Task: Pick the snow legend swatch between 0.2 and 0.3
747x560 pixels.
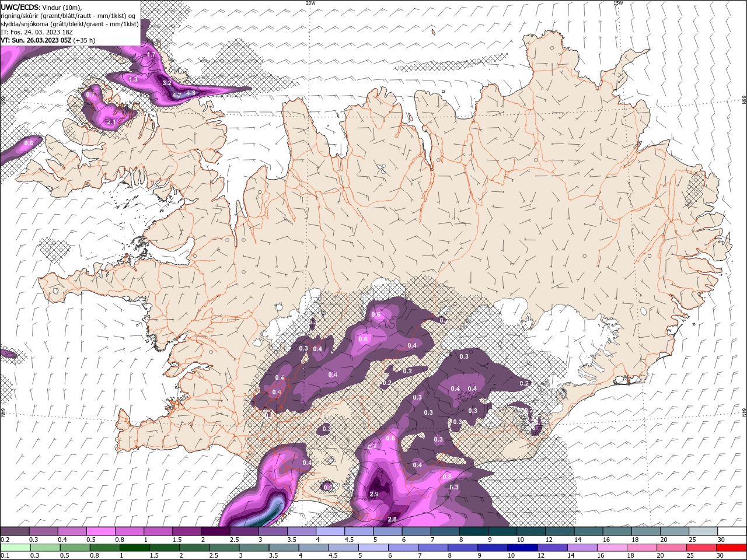Action: click(15, 531)
